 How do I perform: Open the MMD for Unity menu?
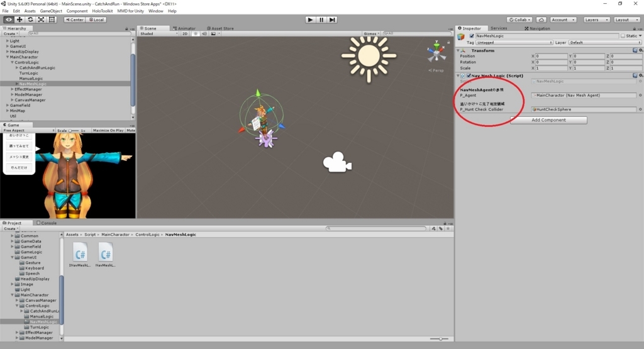131,11
